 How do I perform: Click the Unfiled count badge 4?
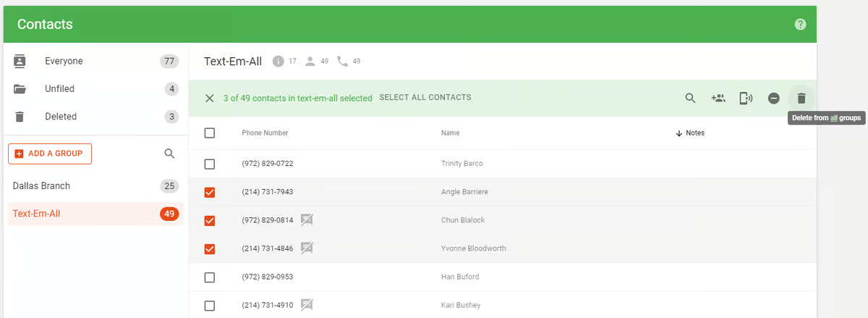pos(171,89)
